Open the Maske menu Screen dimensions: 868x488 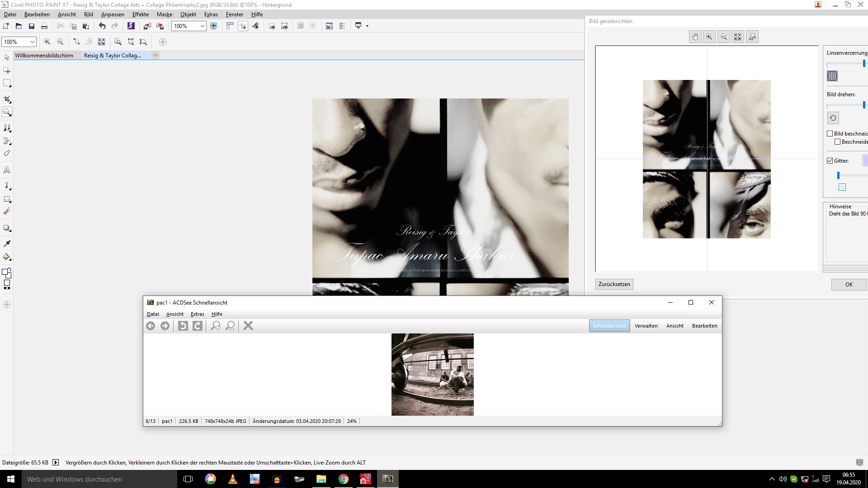[x=165, y=14]
